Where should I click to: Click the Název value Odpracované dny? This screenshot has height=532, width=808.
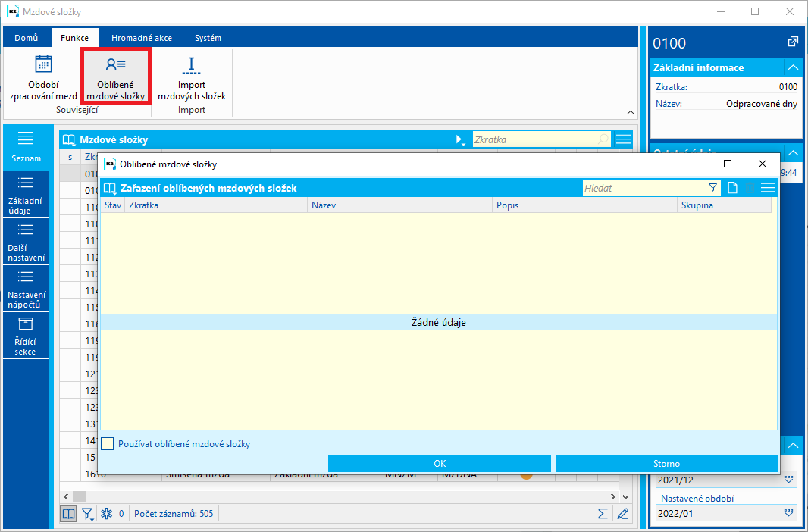point(762,104)
